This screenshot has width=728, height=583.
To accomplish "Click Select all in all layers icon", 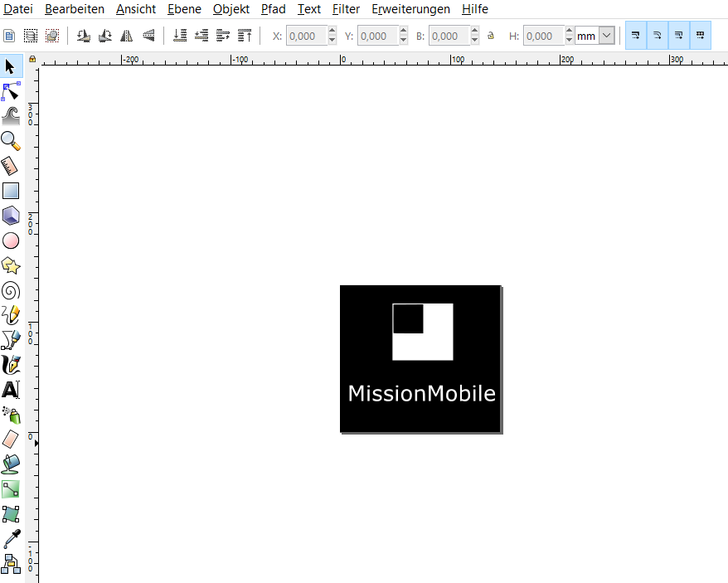I will tap(30, 36).
